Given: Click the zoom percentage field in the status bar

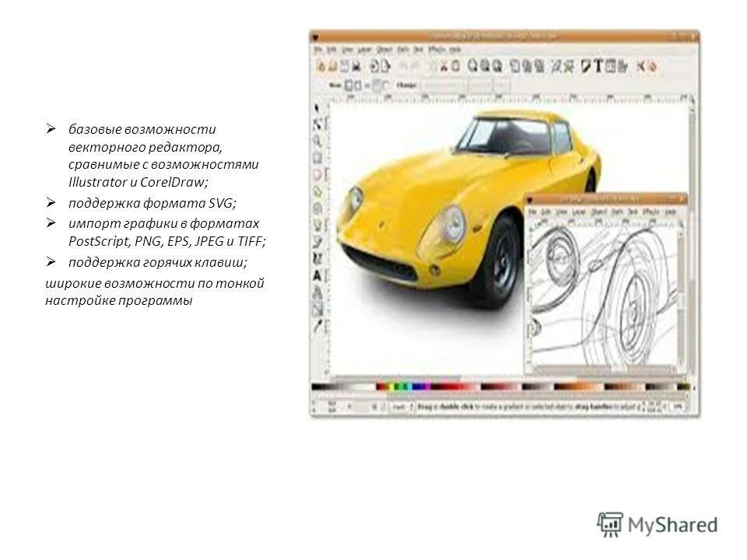Looking at the screenshot, I should [x=678, y=407].
